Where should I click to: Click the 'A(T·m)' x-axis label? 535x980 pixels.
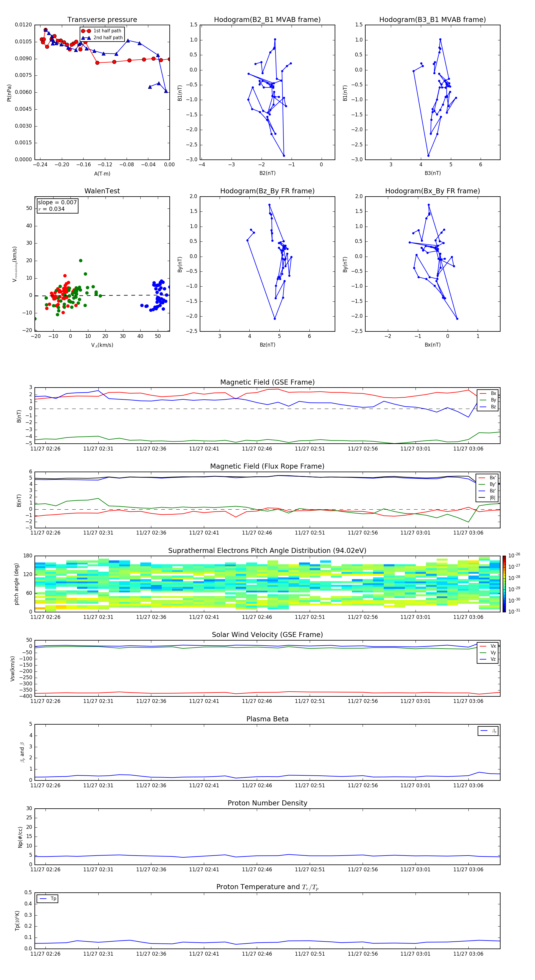102,174
